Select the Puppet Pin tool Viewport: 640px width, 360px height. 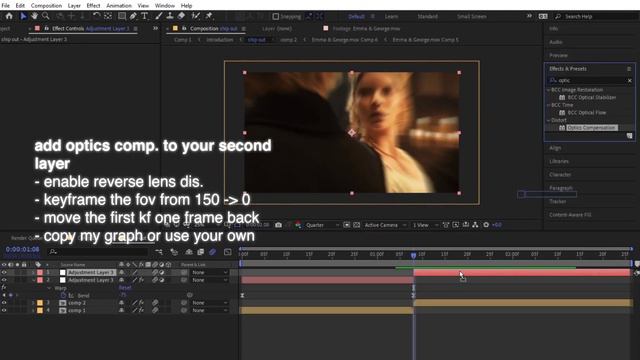(209, 16)
